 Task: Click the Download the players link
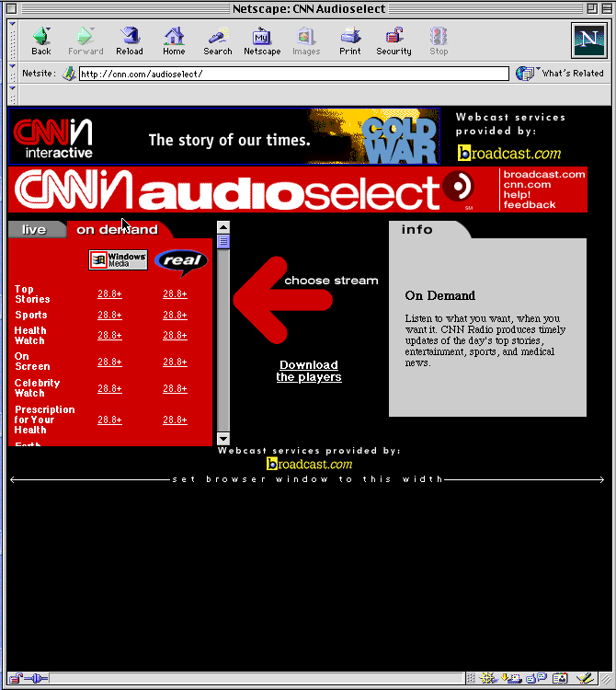[309, 371]
